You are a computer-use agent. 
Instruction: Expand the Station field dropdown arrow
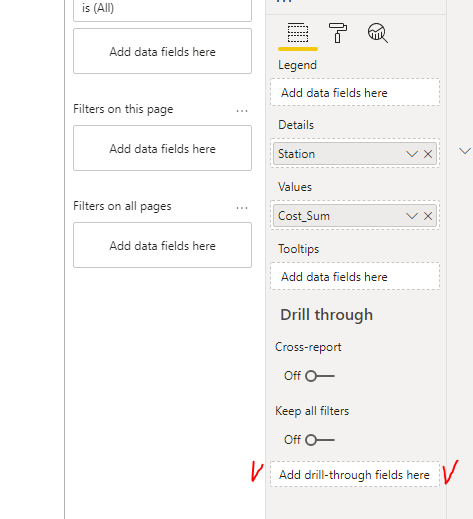[412, 154]
